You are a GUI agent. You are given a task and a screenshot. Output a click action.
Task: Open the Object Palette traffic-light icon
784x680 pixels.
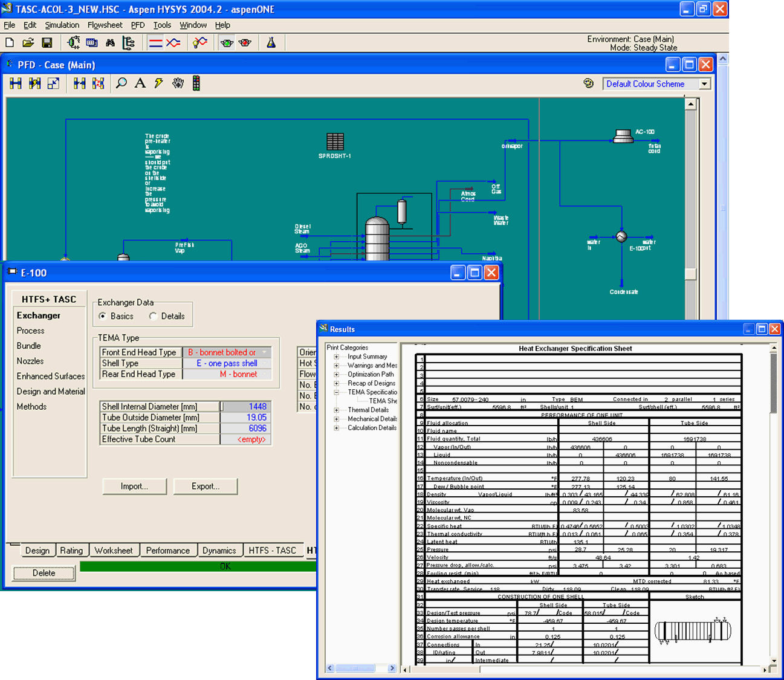pyautogui.click(x=196, y=83)
